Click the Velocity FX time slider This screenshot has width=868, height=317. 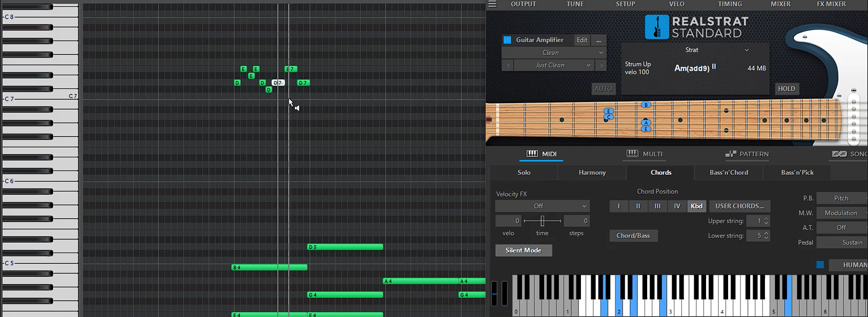coord(542,221)
